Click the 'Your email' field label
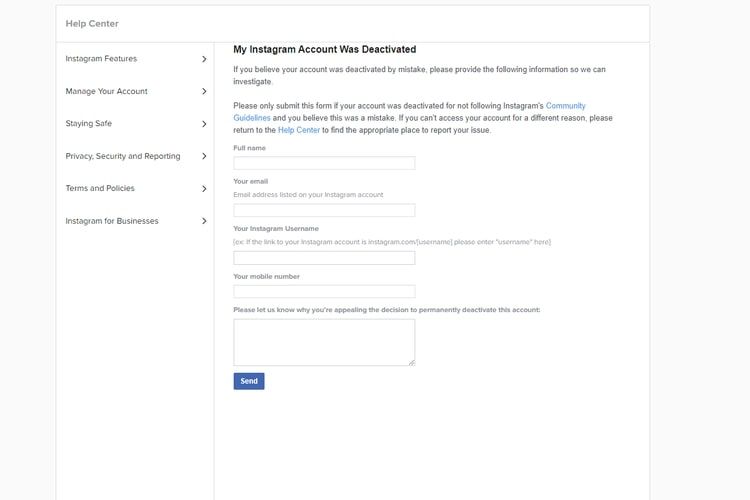 tap(251, 181)
